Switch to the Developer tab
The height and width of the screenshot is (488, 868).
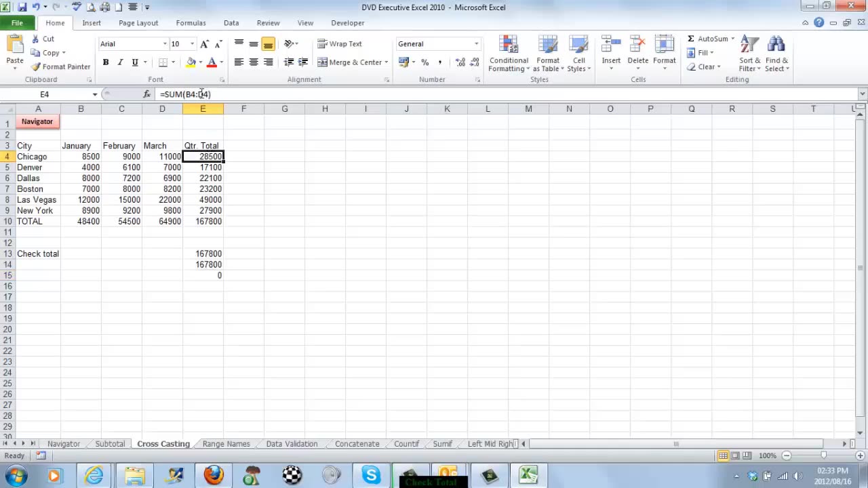point(347,23)
